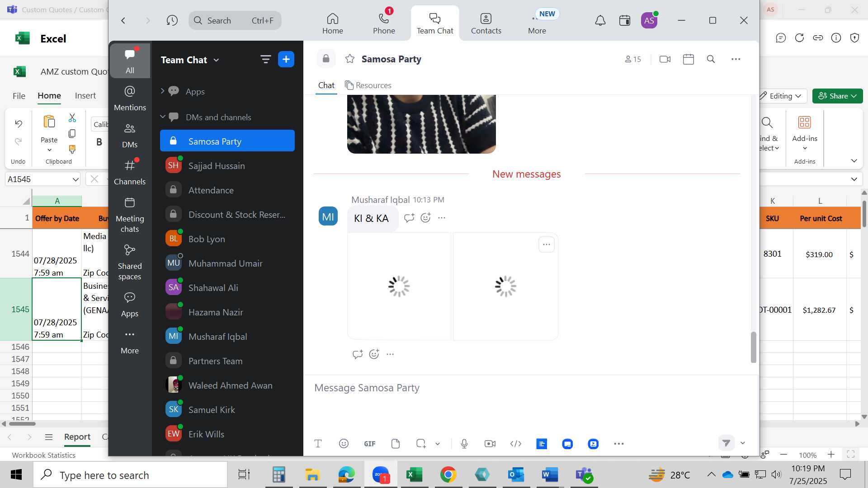
Task: Expand screenshot capture options dropdown
Action: tap(438, 444)
